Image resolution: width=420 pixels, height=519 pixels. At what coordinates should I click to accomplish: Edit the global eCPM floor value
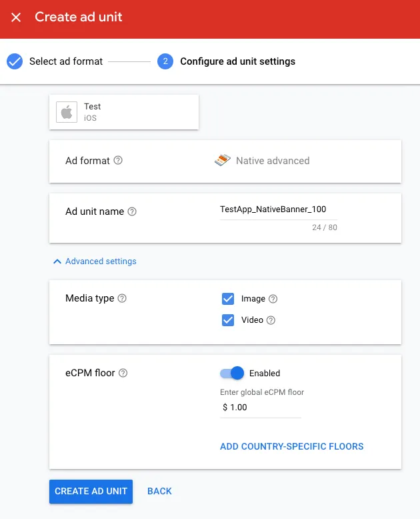pos(261,408)
